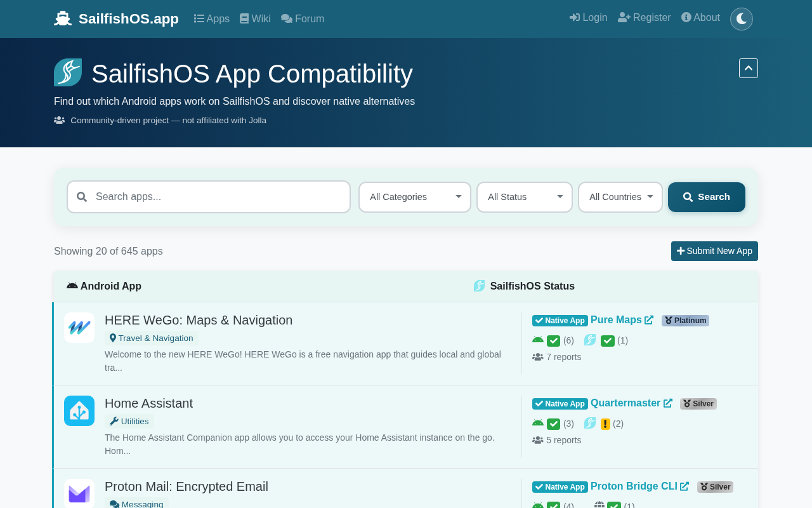Click the Search button
812x508 pixels.
[707, 197]
